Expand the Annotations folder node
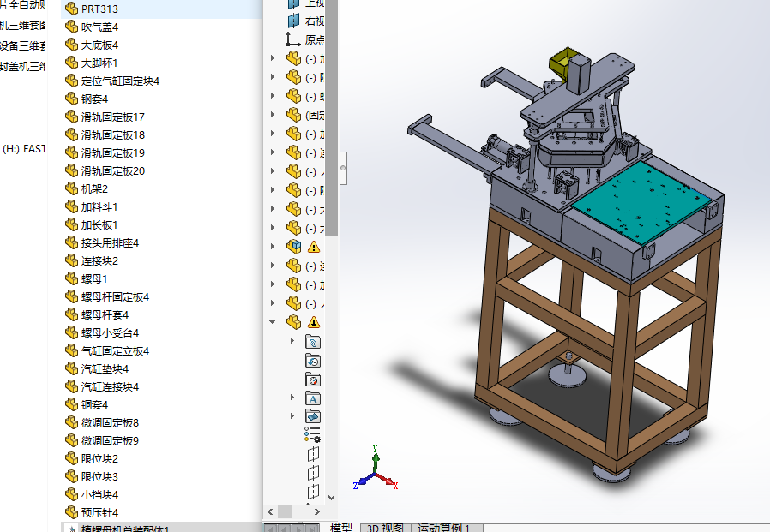 pyautogui.click(x=292, y=397)
